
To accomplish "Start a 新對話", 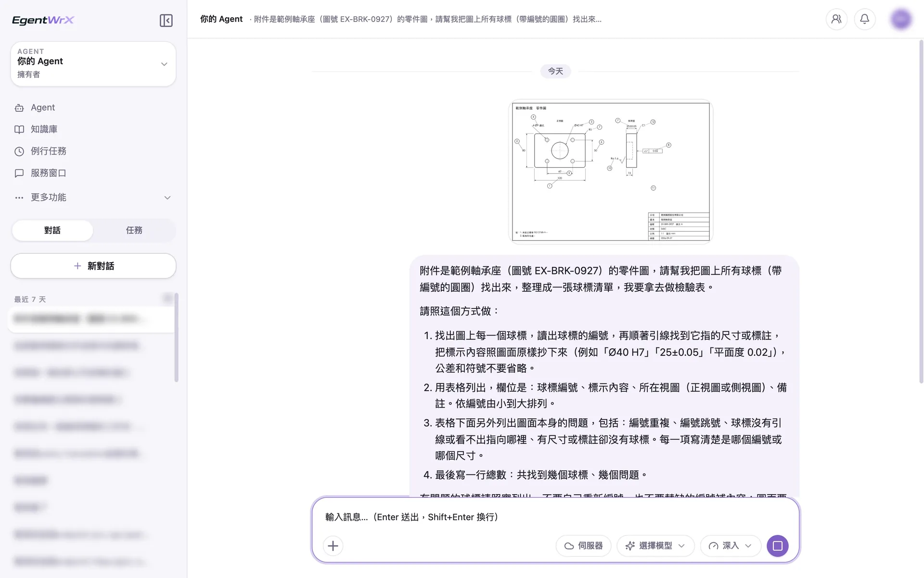I will [x=93, y=266].
